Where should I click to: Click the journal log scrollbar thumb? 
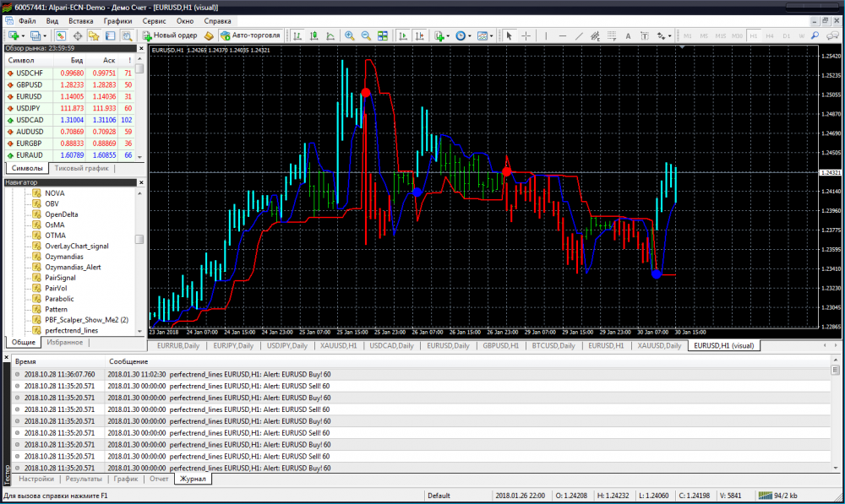pyautogui.click(x=836, y=370)
